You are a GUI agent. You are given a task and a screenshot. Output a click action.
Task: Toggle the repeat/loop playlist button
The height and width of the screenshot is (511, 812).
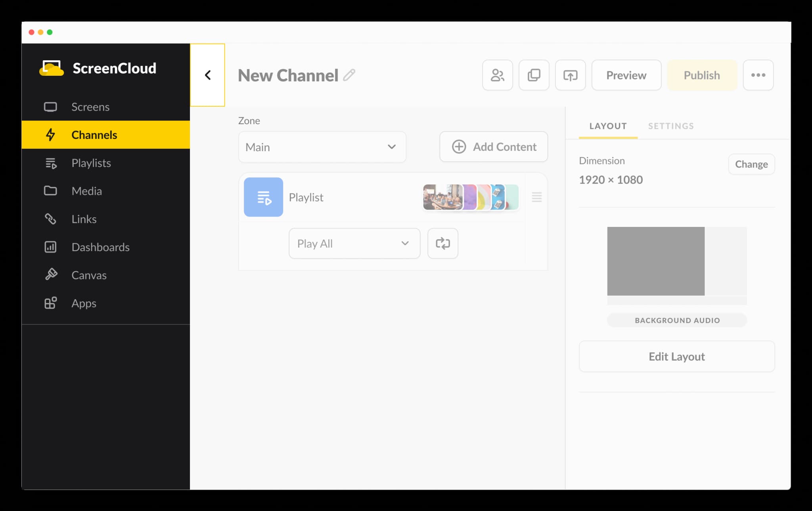pos(442,243)
